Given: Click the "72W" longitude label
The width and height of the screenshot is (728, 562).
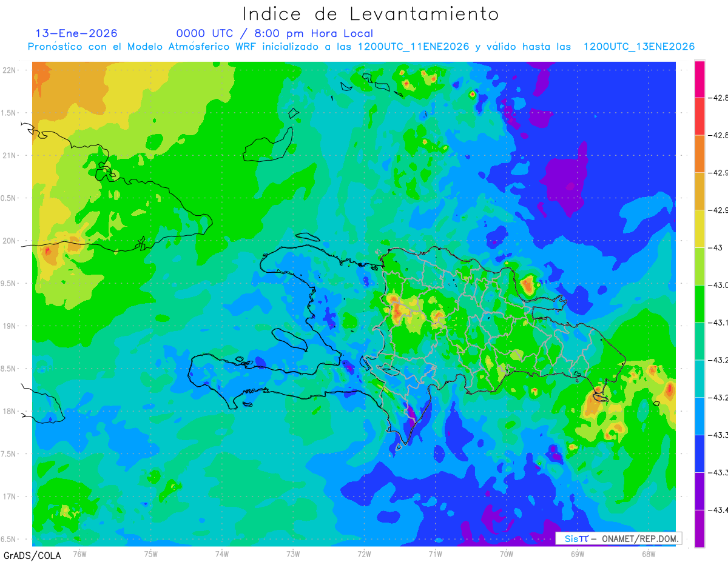Looking at the screenshot, I should coord(365,554).
